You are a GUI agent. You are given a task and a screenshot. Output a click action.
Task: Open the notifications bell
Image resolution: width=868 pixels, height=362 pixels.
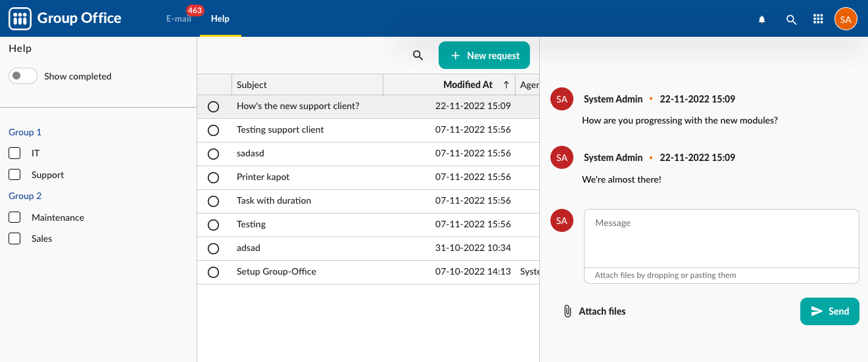tap(761, 20)
